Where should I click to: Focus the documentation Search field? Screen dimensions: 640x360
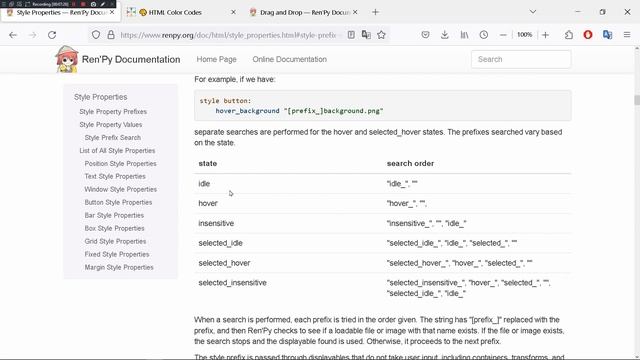tap(521, 59)
